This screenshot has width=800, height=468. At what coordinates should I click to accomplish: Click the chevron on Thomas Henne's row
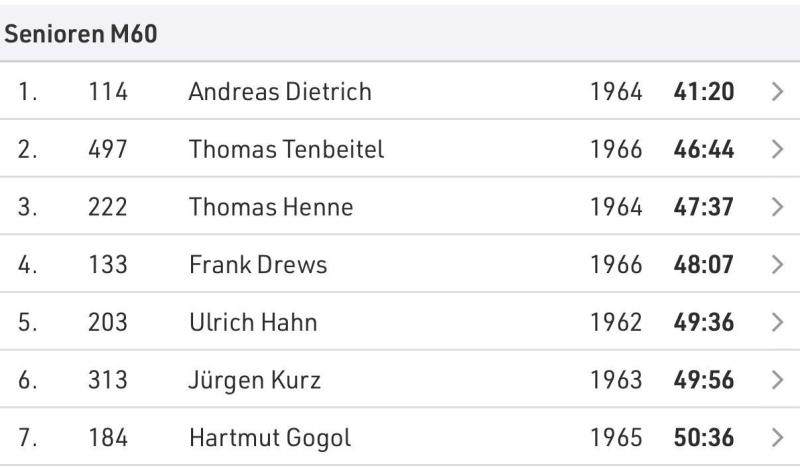(x=777, y=208)
